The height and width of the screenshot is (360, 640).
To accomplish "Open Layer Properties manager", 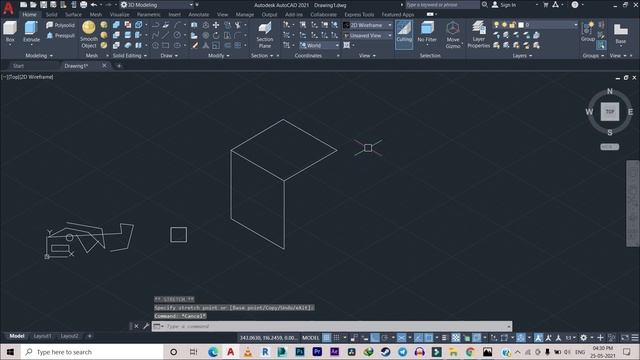I will click(x=478, y=35).
